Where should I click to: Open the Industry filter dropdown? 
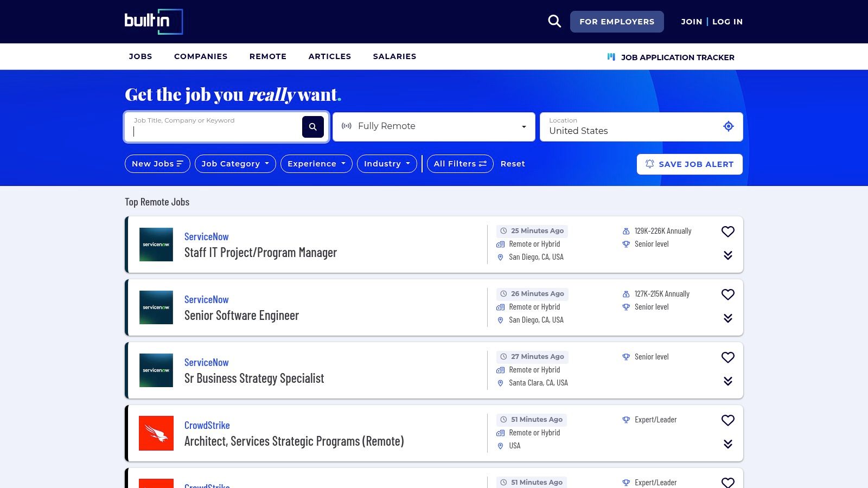[x=387, y=164]
